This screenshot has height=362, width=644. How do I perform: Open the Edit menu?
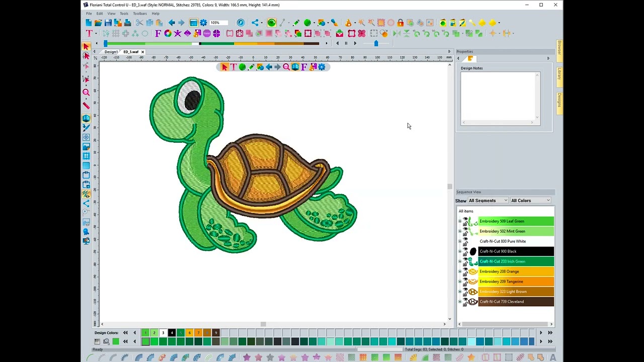(100, 14)
